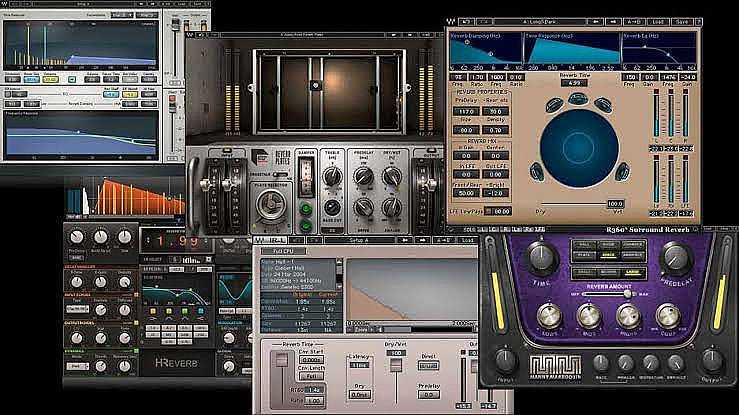This screenshot has width=739, height=415.
Task: Click R360 Dry/Wet slider handle 100.0
Action: click(x=615, y=204)
